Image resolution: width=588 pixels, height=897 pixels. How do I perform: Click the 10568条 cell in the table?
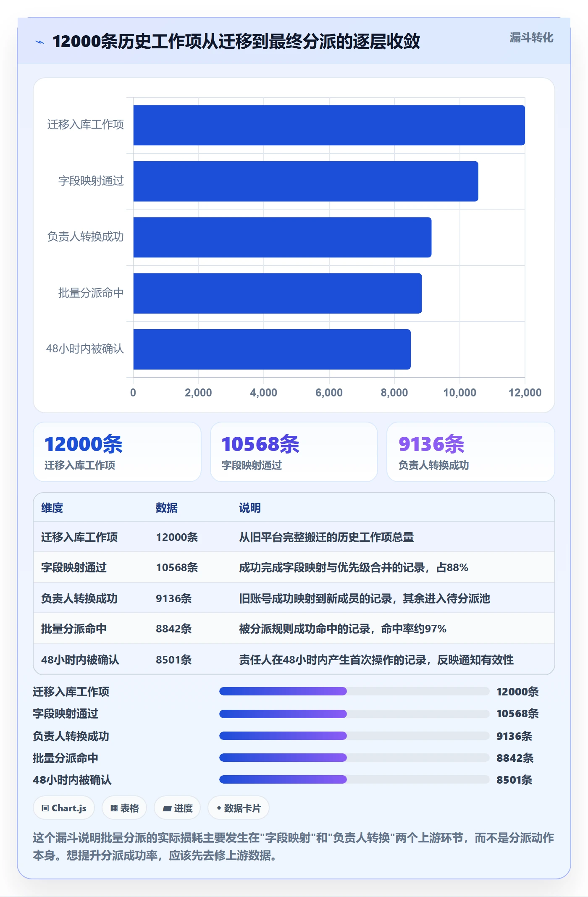(177, 567)
